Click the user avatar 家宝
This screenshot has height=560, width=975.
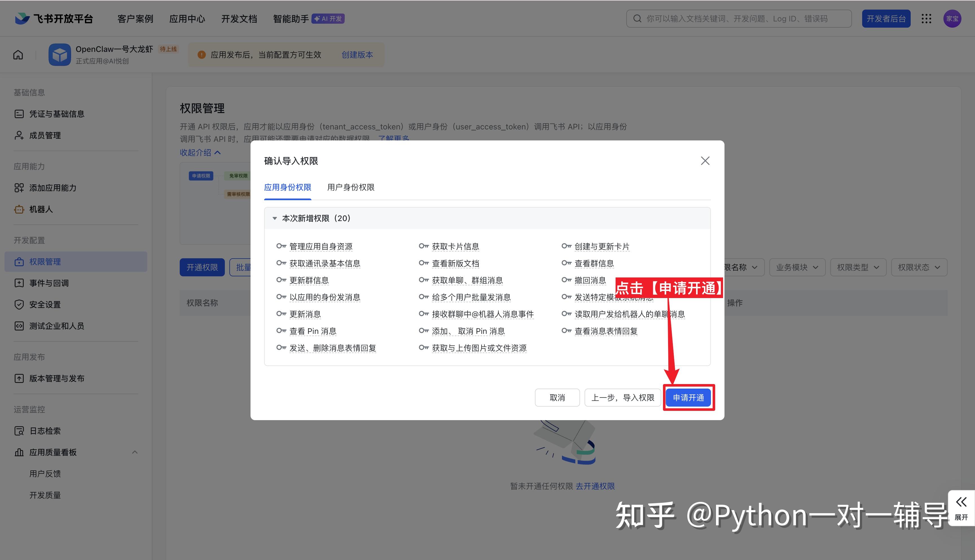click(x=952, y=18)
